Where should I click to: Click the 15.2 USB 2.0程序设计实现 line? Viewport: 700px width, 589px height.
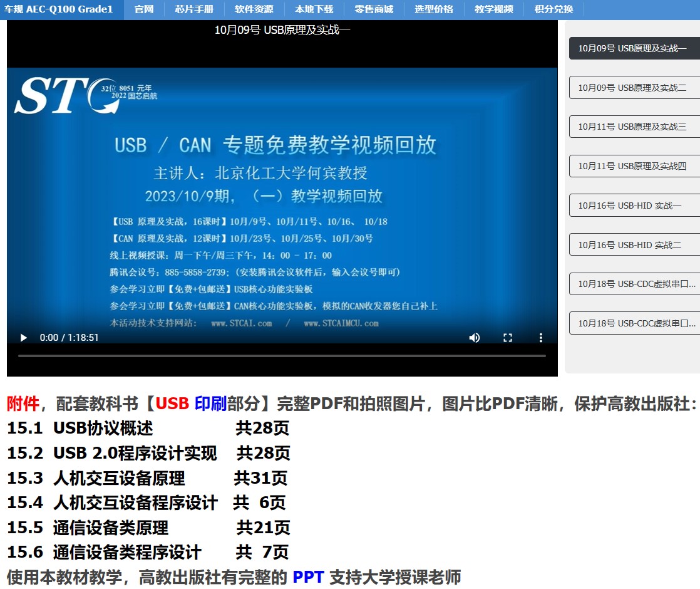pyautogui.click(x=148, y=453)
